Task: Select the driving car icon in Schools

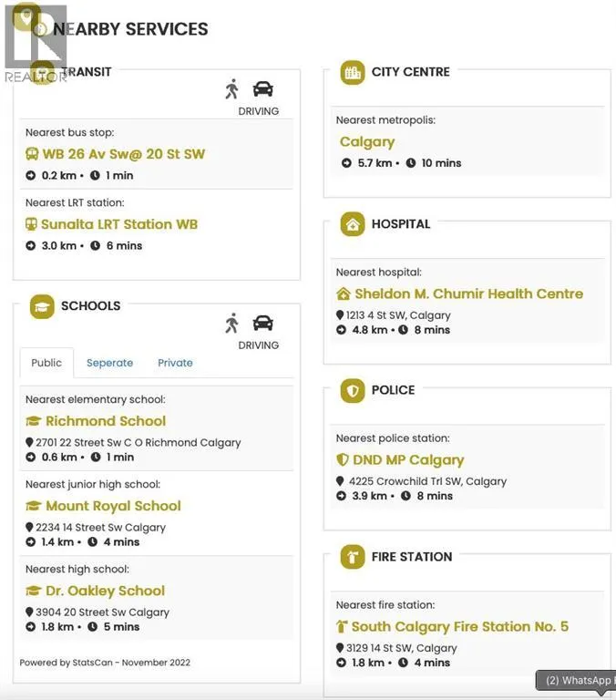Action: tap(262, 324)
